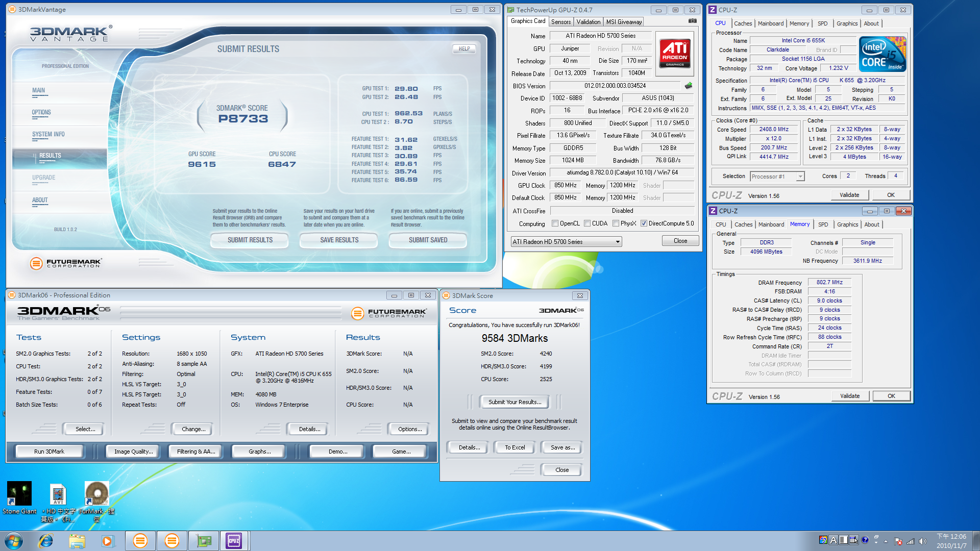This screenshot has width=980, height=551.
Task: Open the Windows Start menu orb
Action: (x=14, y=541)
